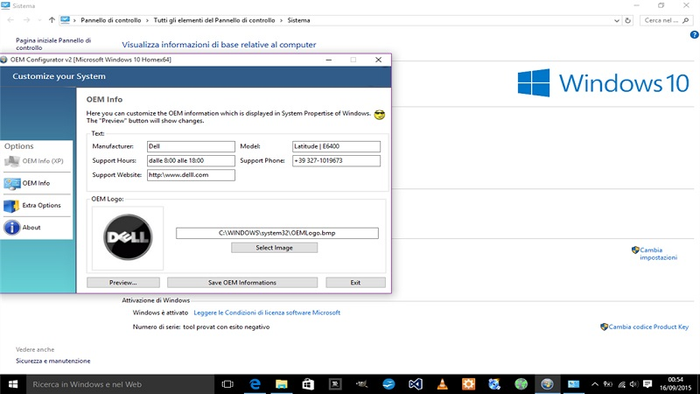Viewport: 700px width, 394px height.
Task: Minimize the OEM Configurator window
Action: 329,60
